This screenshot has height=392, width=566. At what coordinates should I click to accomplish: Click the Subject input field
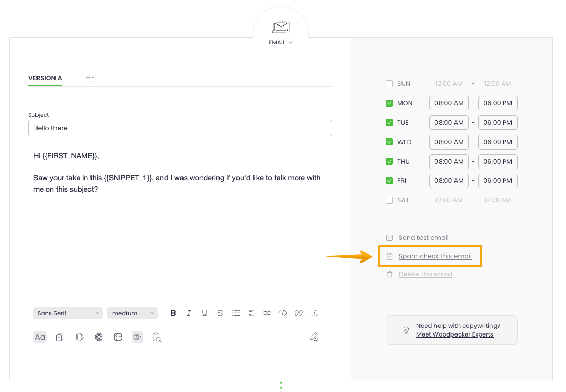[x=180, y=128]
